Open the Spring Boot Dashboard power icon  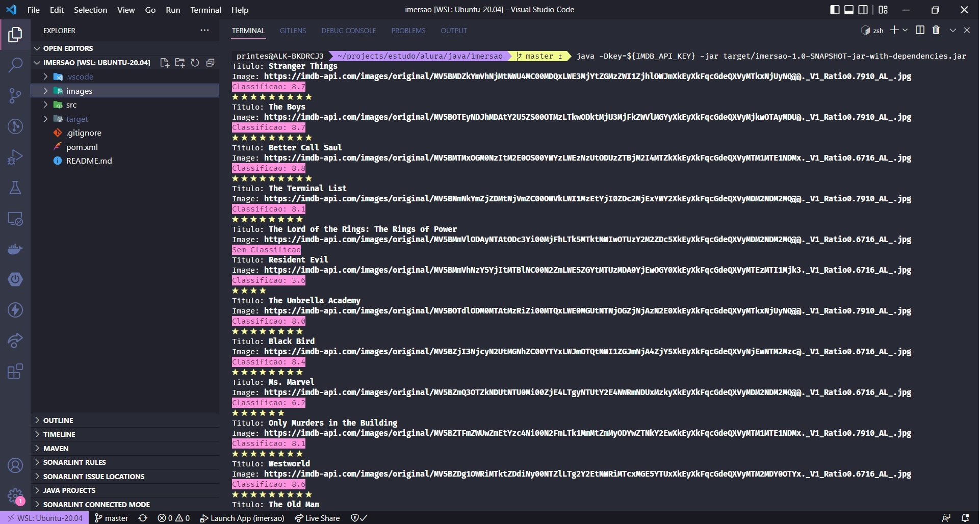[x=15, y=279]
